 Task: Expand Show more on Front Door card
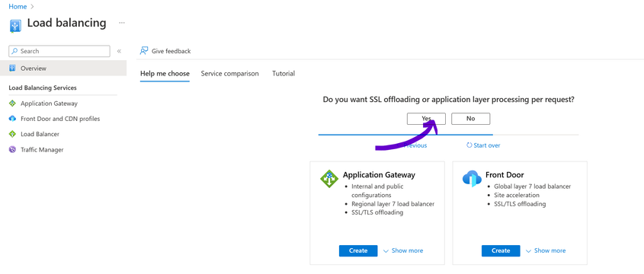point(546,250)
